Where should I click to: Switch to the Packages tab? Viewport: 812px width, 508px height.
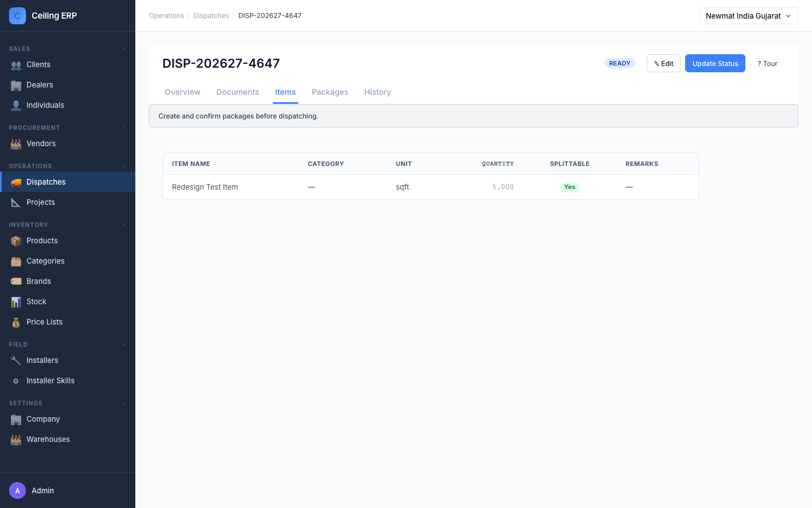[x=330, y=92]
